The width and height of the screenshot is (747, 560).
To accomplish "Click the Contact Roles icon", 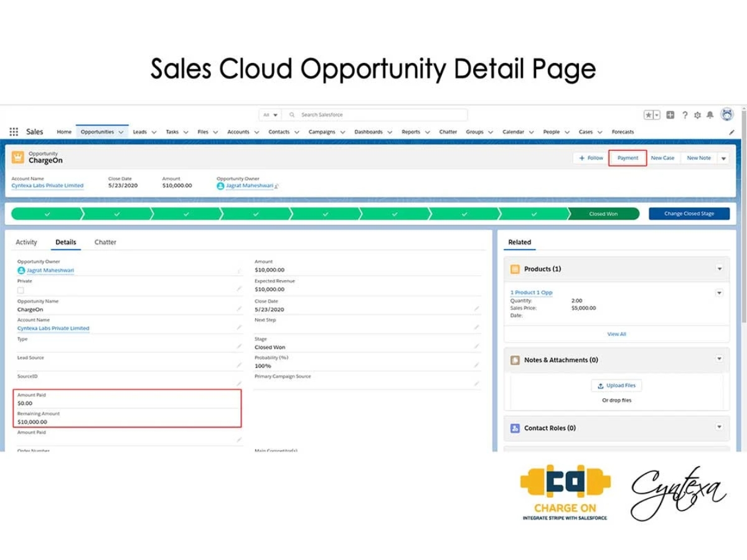I will click(515, 428).
